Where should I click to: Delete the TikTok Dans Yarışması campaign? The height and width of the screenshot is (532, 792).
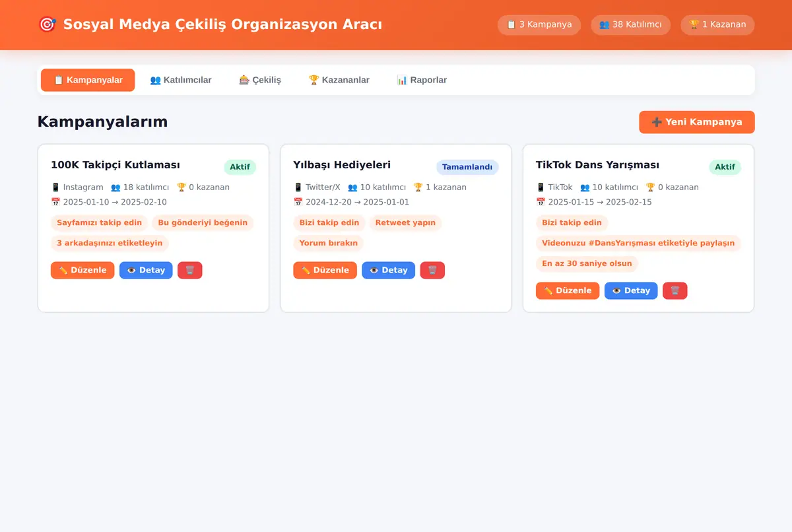[675, 290]
